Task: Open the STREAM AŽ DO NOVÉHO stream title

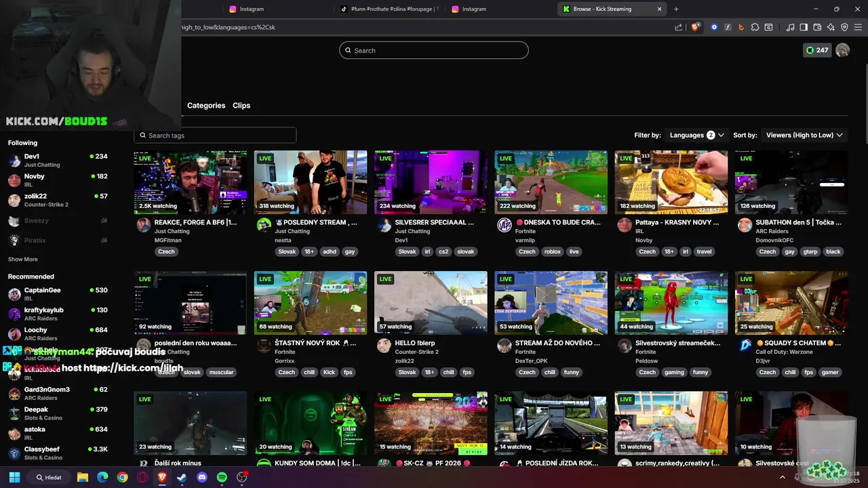Action: pos(557,343)
